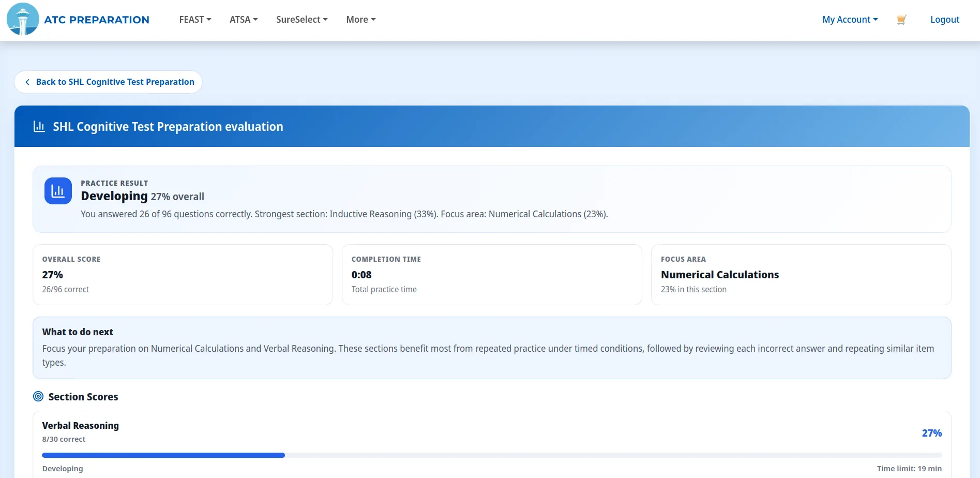Click the blue Practice Result chart icon
The image size is (980, 478).
(x=58, y=191)
